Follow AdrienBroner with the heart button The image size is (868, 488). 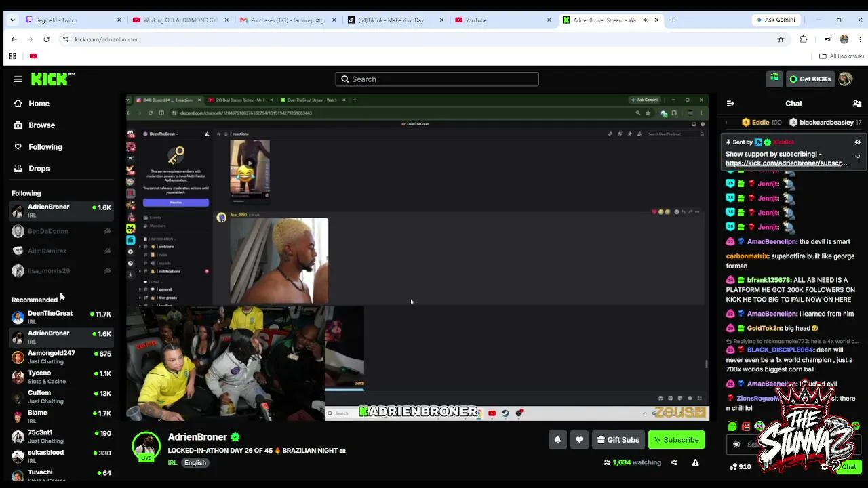coord(579,440)
